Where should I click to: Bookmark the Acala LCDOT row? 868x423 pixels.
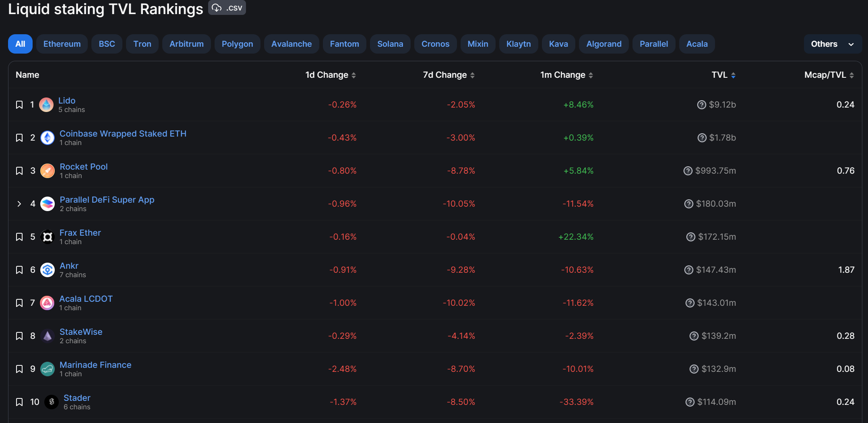(19, 303)
